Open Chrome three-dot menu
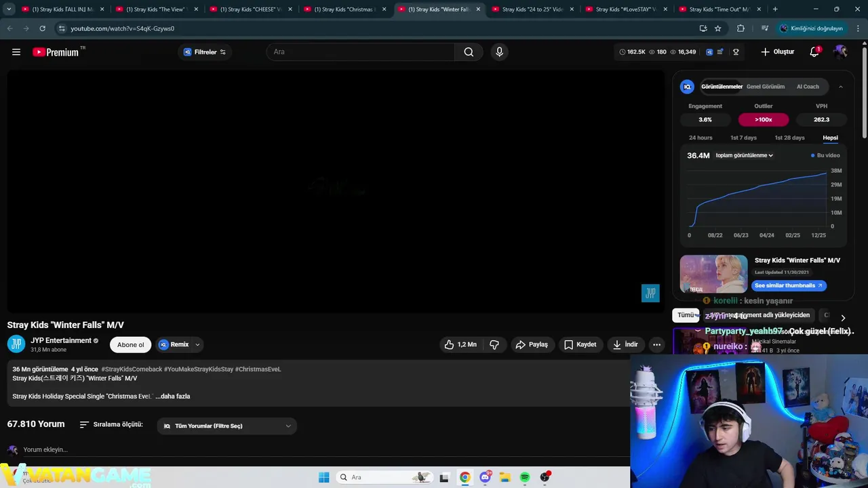 click(x=859, y=28)
